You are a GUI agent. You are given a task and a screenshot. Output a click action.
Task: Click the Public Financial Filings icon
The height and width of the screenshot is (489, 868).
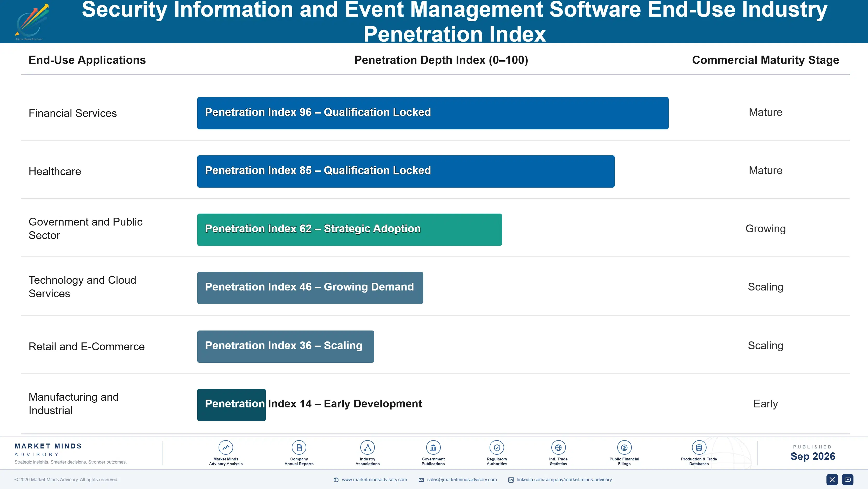pyautogui.click(x=624, y=447)
